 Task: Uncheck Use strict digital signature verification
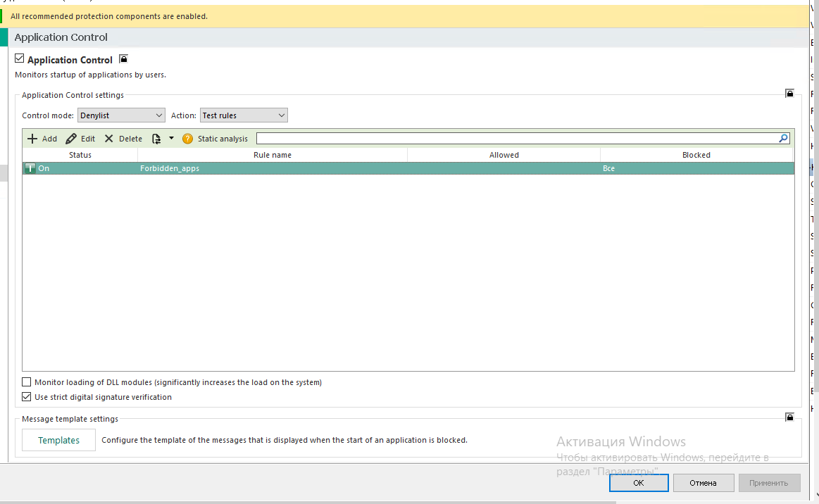tap(27, 397)
